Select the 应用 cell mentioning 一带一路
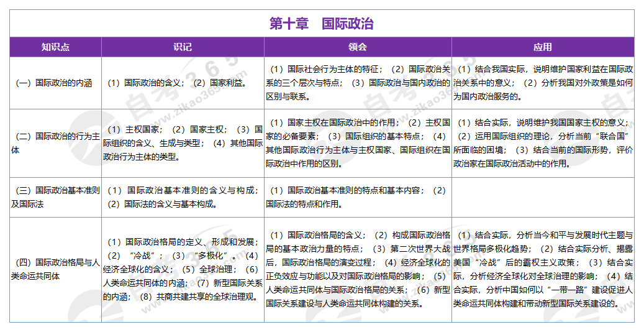The height and width of the screenshot is (332, 644). (542, 269)
